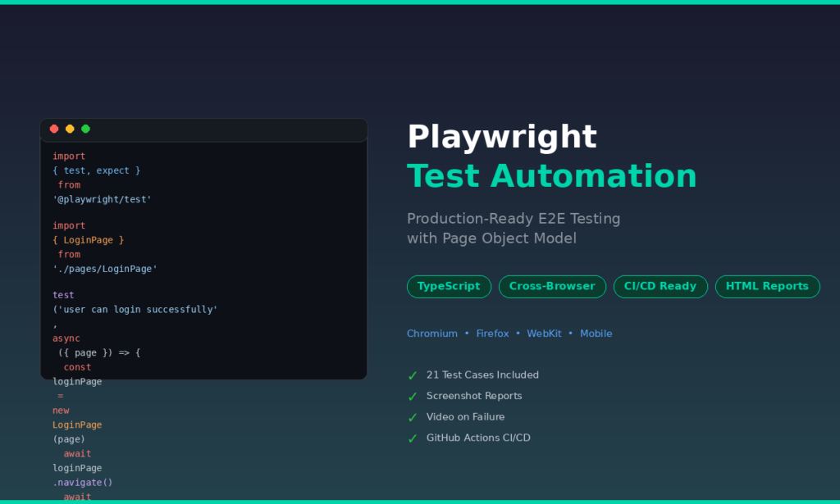This screenshot has height=504, width=840.
Task: Click the 'Video on Failure' text
Action: 466,417
